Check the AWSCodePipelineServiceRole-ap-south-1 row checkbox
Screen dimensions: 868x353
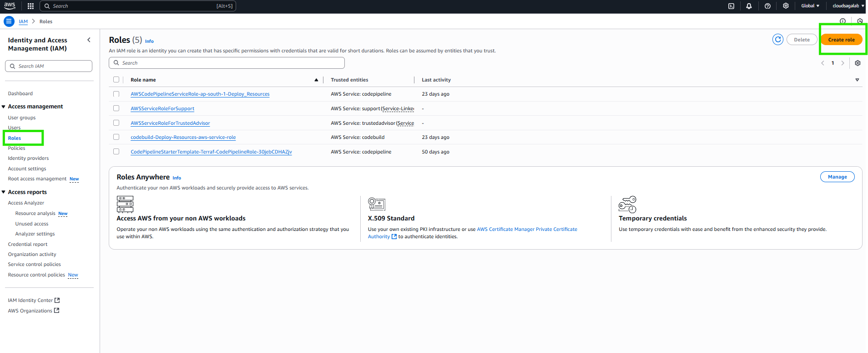[116, 94]
